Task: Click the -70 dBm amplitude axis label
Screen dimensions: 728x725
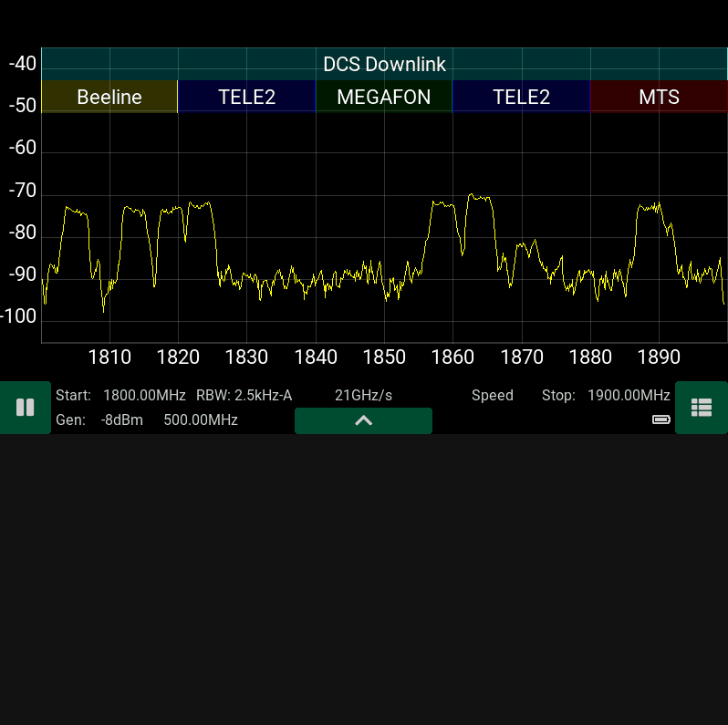Action: (22, 191)
